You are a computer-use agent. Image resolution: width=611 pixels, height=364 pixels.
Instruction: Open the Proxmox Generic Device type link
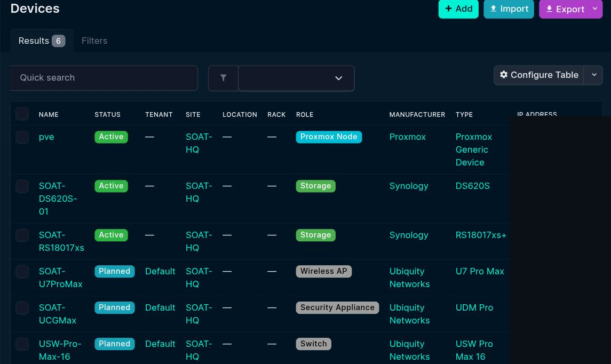click(473, 149)
